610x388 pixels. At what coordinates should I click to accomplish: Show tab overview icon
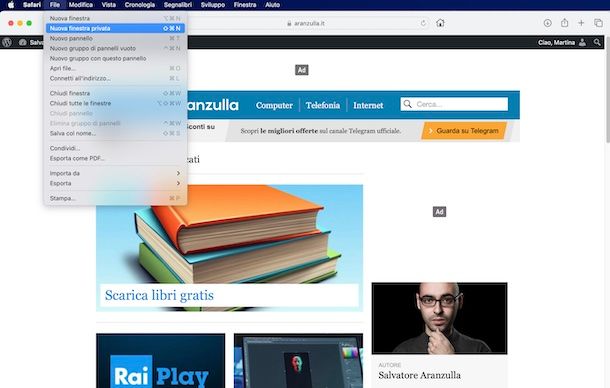pyautogui.click(x=598, y=23)
